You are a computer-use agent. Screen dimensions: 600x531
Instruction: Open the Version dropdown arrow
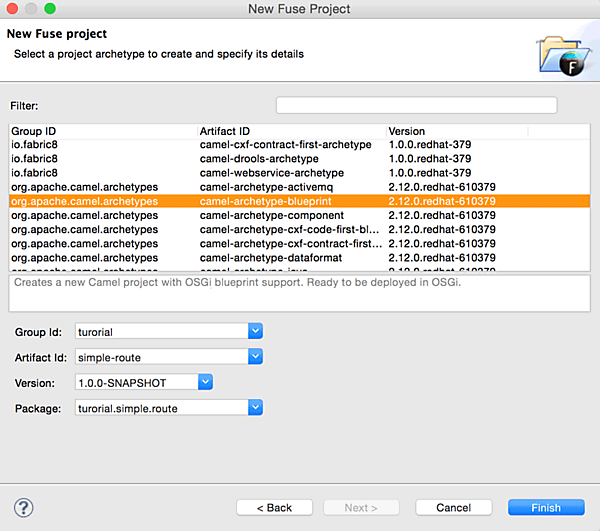click(205, 381)
